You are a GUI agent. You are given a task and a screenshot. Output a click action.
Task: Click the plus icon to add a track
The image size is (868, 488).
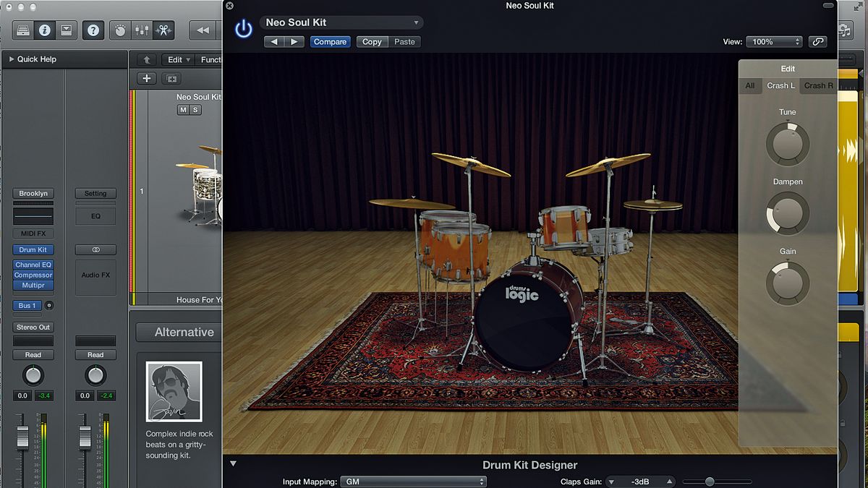(x=145, y=78)
